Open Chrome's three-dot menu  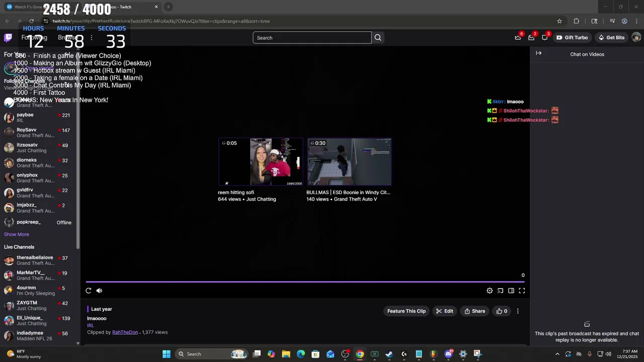click(636, 21)
